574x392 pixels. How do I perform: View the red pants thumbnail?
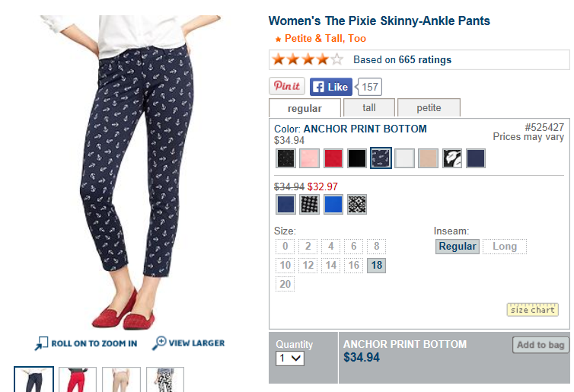click(x=78, y=380)
